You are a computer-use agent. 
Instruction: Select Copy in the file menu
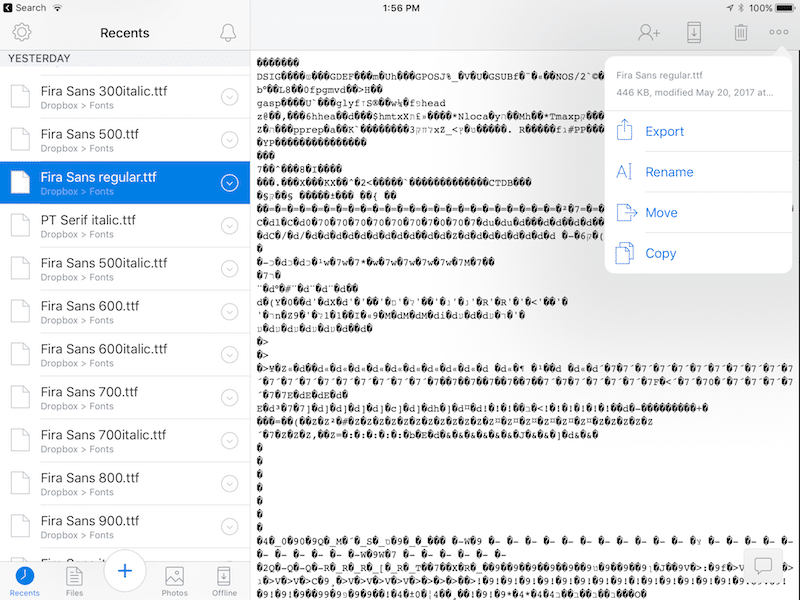(x=660, y=254)
